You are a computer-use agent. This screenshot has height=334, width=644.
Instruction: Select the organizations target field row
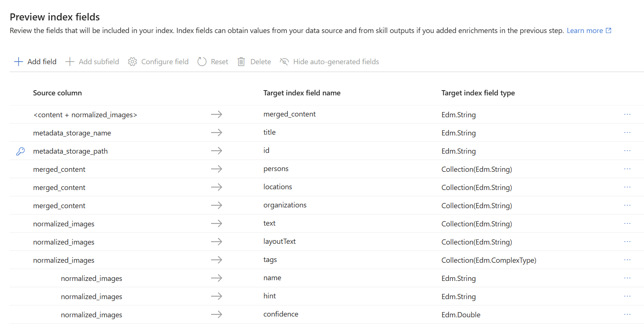coord(285,205)
